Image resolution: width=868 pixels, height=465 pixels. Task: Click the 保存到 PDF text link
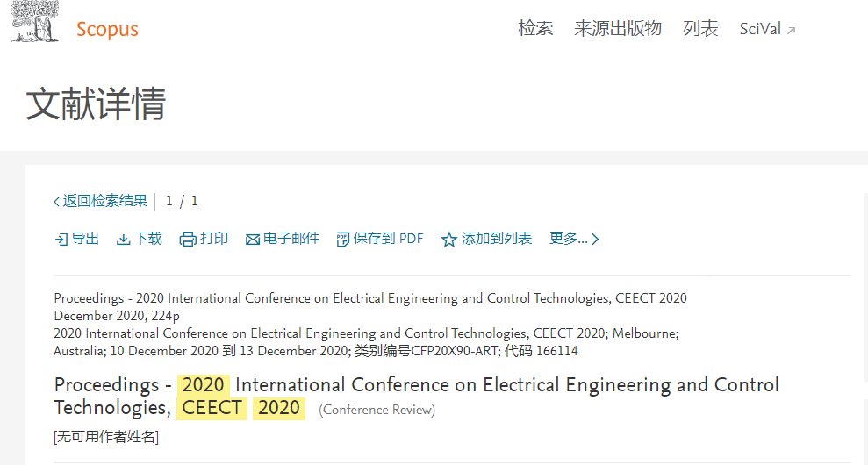388,239
